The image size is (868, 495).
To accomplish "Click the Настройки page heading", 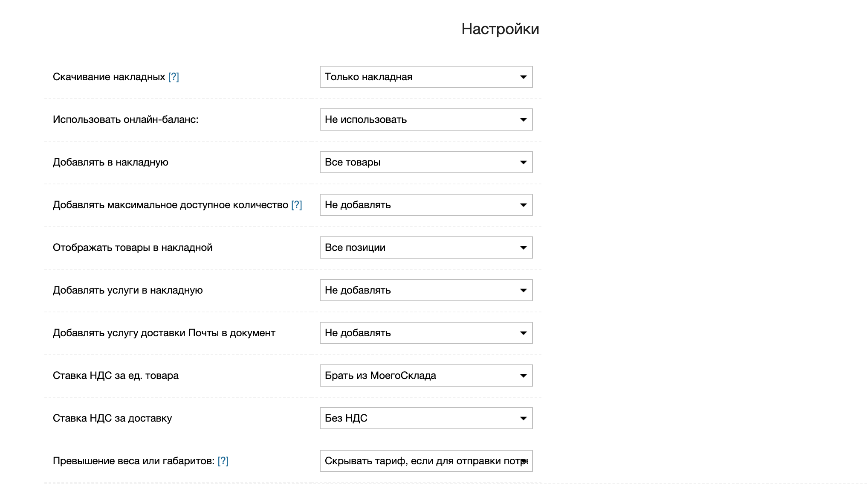I will 500,29.
